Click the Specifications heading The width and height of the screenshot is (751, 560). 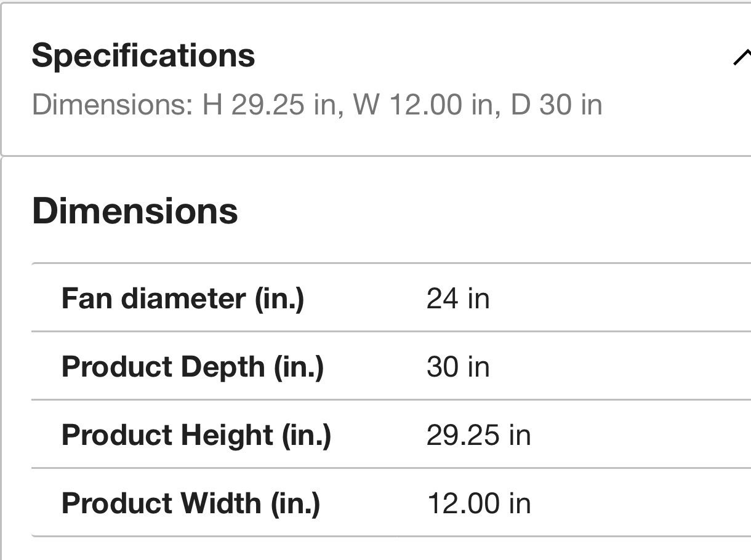143,55
